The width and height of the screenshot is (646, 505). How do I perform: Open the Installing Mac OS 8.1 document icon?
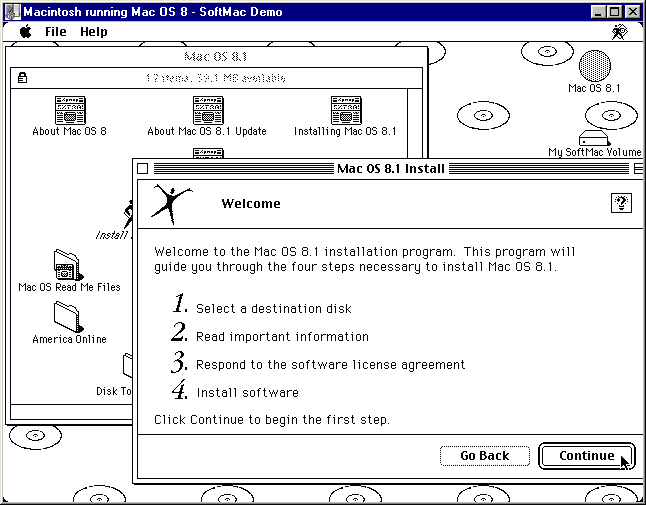click(346, 110)
